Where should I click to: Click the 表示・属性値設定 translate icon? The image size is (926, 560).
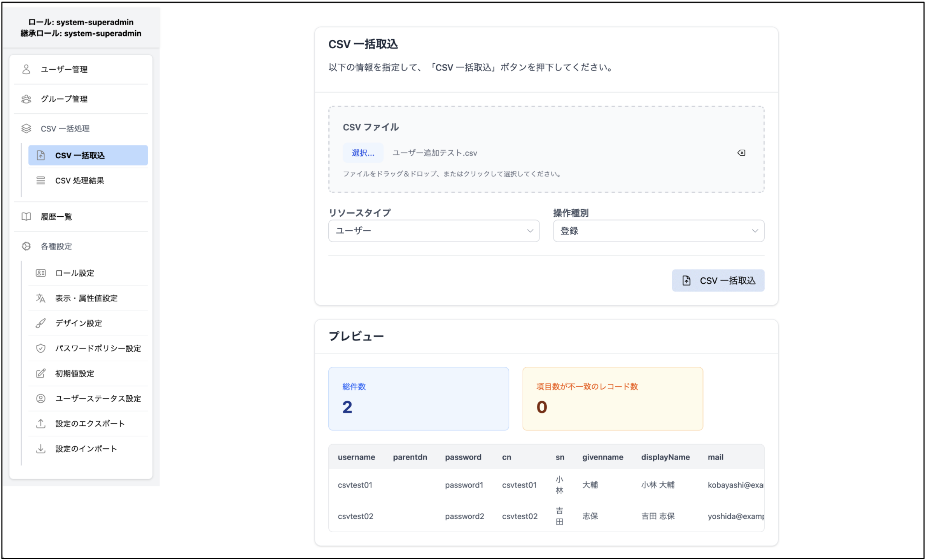(x=41, y=298)
